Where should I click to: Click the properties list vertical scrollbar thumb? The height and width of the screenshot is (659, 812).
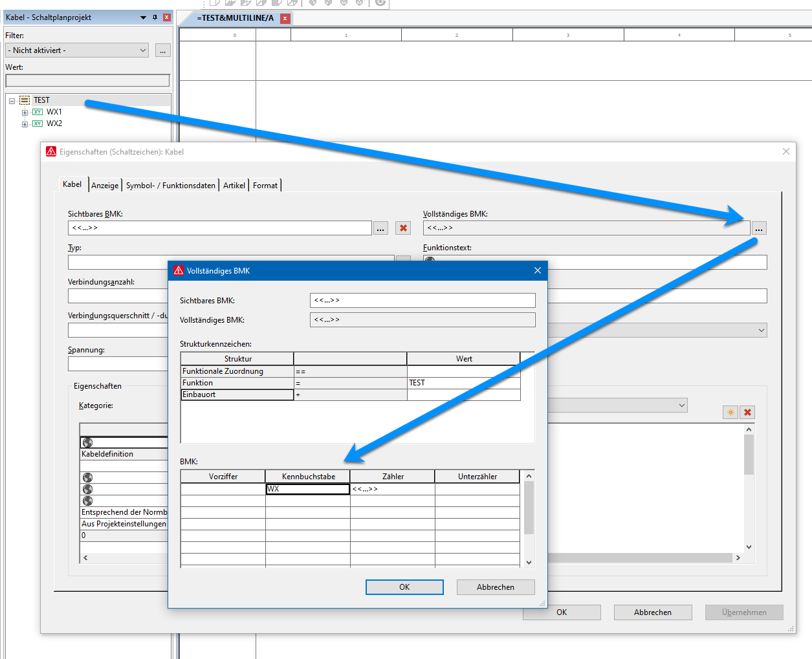pos(749,455)
